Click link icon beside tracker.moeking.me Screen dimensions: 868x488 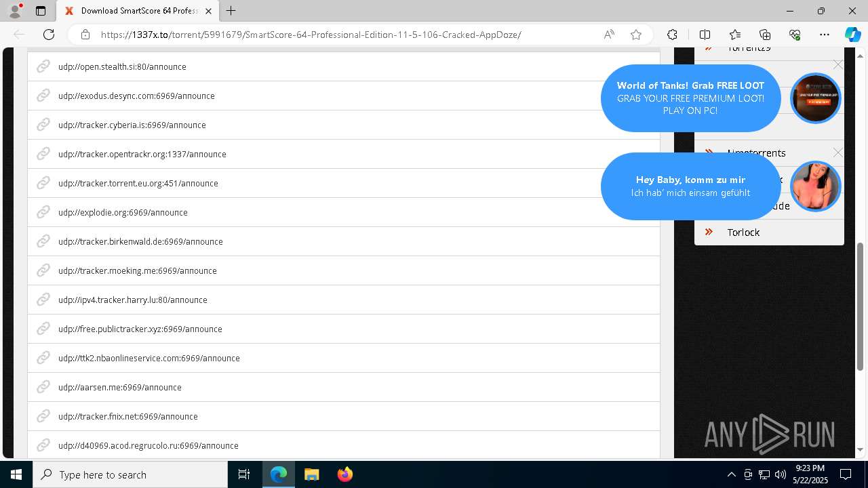(43, 270)
